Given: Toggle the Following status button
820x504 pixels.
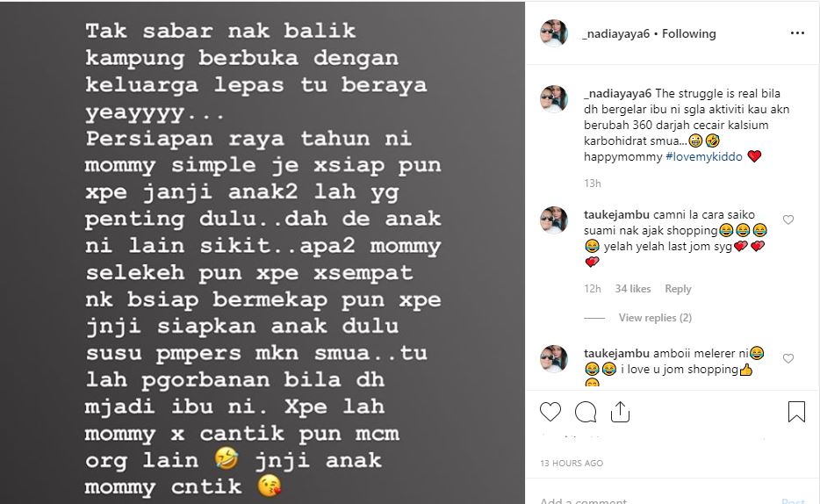Looking at the screenshot, I should point(688,33).
